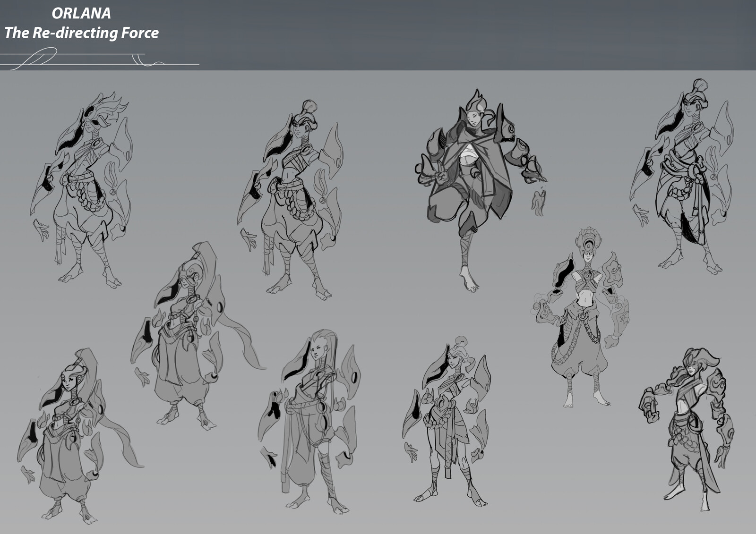Select the sketch with hair covering eyes and gauntlets
Viewport: 756px width, 534px height.
coord(686,430)
